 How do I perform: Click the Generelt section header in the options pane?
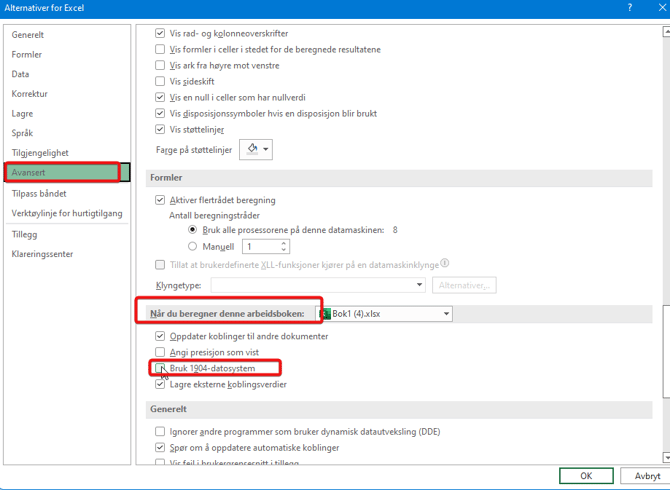[x=168, y=409]
